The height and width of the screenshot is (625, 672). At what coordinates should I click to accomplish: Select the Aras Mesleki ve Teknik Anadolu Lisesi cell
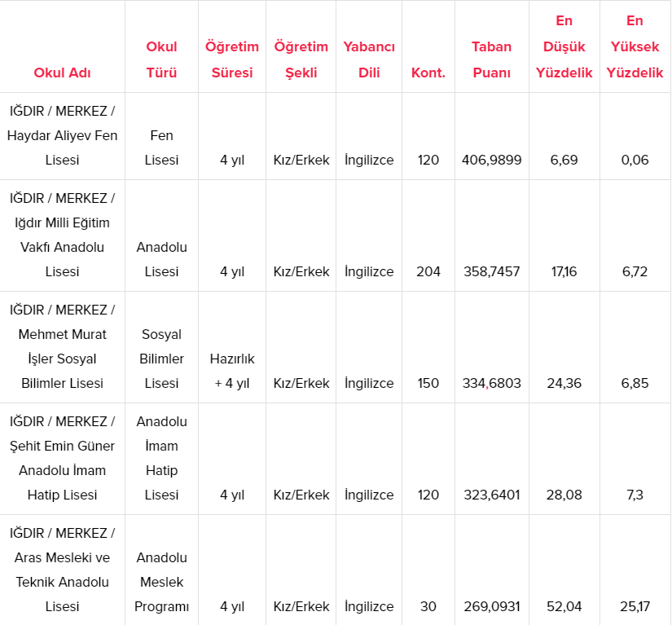point(62,570)
